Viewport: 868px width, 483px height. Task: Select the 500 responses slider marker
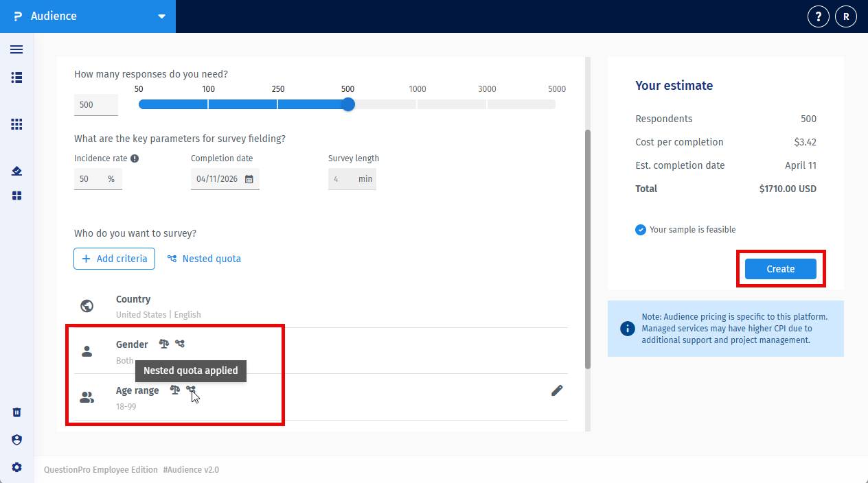pos(347,104)
